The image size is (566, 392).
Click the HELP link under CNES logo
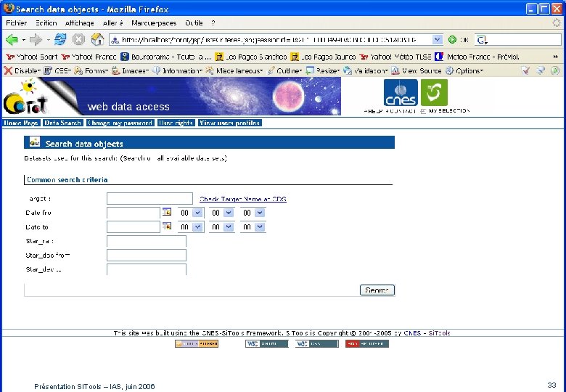point(373,111)
